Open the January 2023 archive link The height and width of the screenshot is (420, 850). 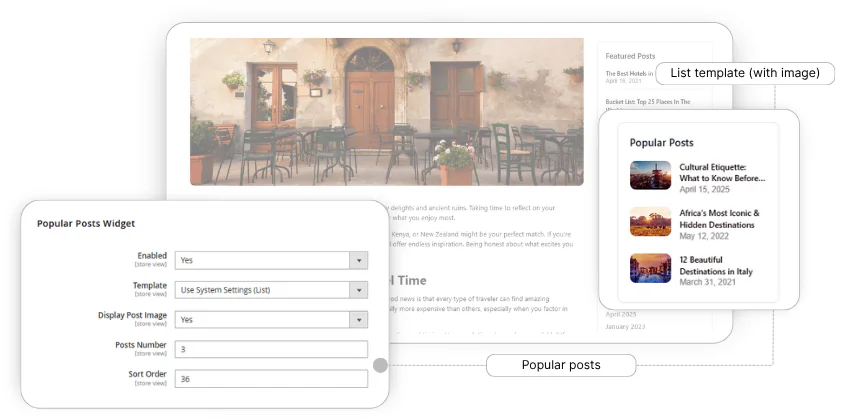[x=626, y=327]
